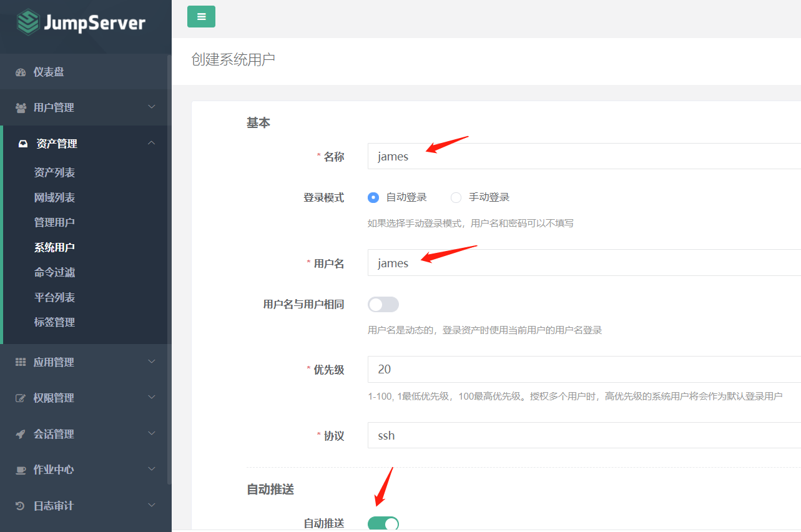Screen dimensions: 801x532
Task: Open 标签管理 in the sidebar
Action: 54,322
